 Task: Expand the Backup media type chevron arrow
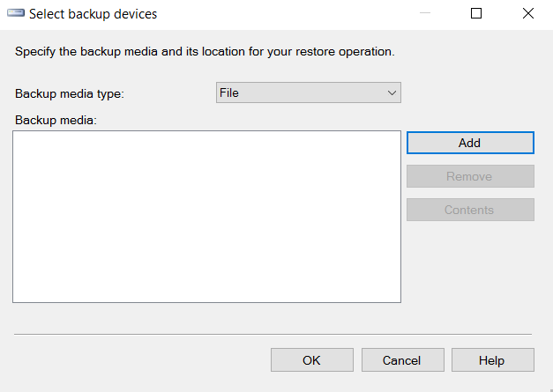click(392, 92)
